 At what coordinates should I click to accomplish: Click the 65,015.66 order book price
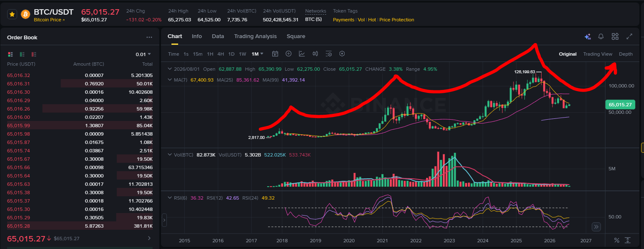[18, 167]
